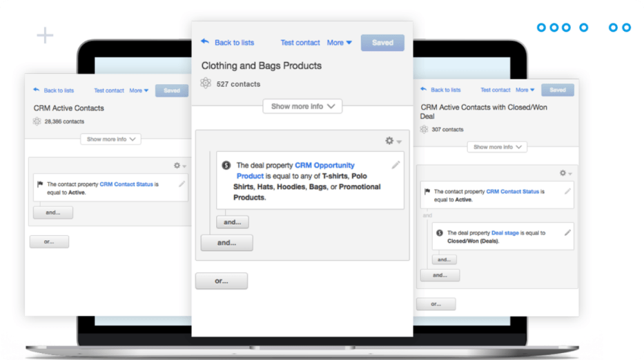Click inner and... button below Deal stage filter
This screenshot has width=644, height=360.
[x=444, y=259]
